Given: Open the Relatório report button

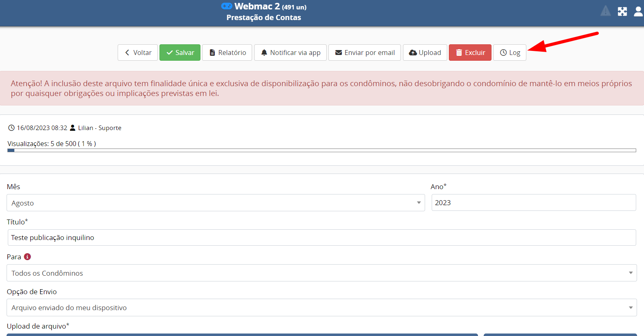Looking at the screenshot, I should coord(227,53).
